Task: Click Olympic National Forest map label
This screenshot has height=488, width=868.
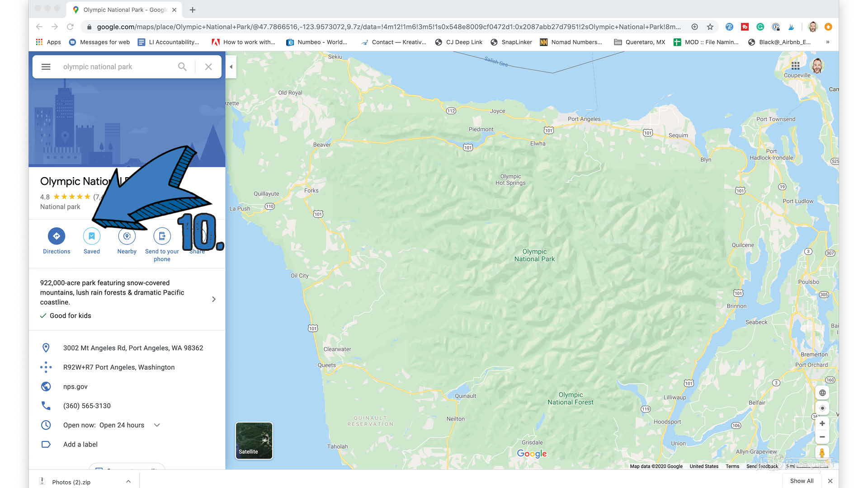Action: pos(571,399)
